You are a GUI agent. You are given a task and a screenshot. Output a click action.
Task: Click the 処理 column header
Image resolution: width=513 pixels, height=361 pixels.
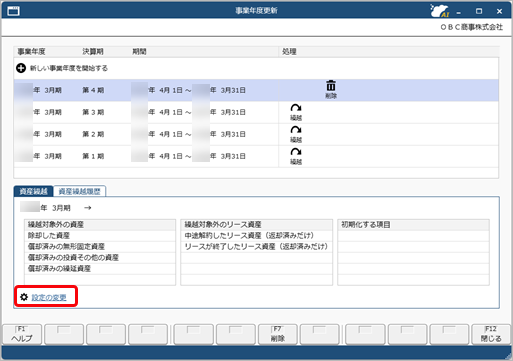pos(289,52)
